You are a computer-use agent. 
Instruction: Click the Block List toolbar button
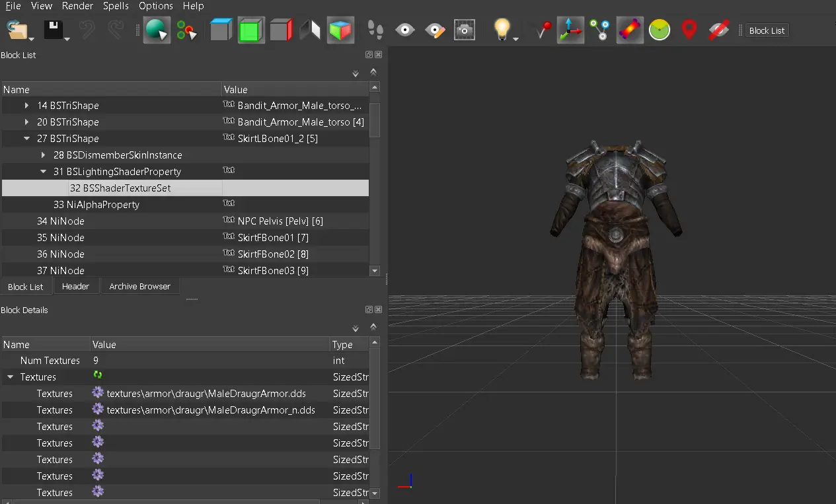pos(767,30)
